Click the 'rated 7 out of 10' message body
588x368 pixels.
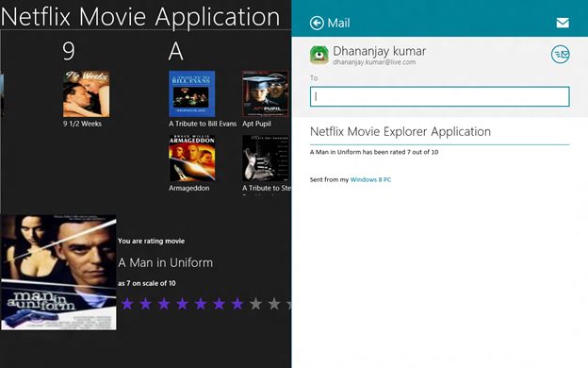(374, 152)
